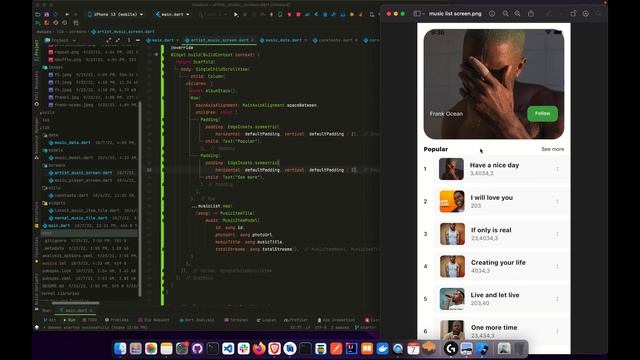Screen dimensions: 640x360
Task: Click the vertical project tree scrollbar
Action: click(140, 198)
